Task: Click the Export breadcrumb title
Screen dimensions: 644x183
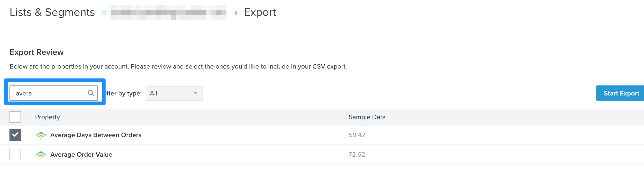Action: [260, 12]
